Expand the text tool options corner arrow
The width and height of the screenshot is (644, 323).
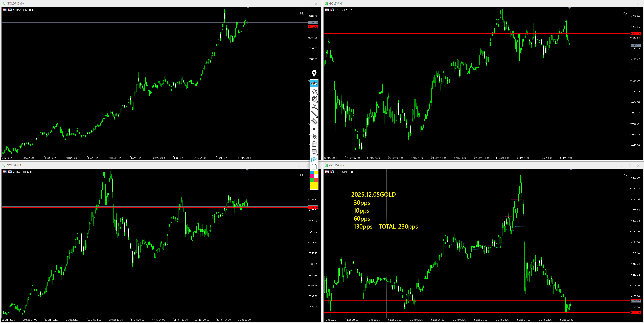tap(317, 109)
